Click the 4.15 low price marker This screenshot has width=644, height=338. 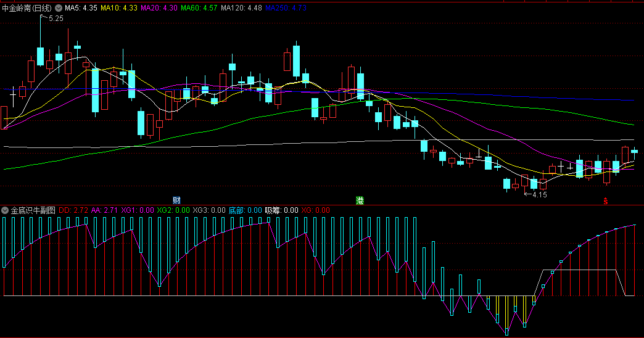pos(539,195)
